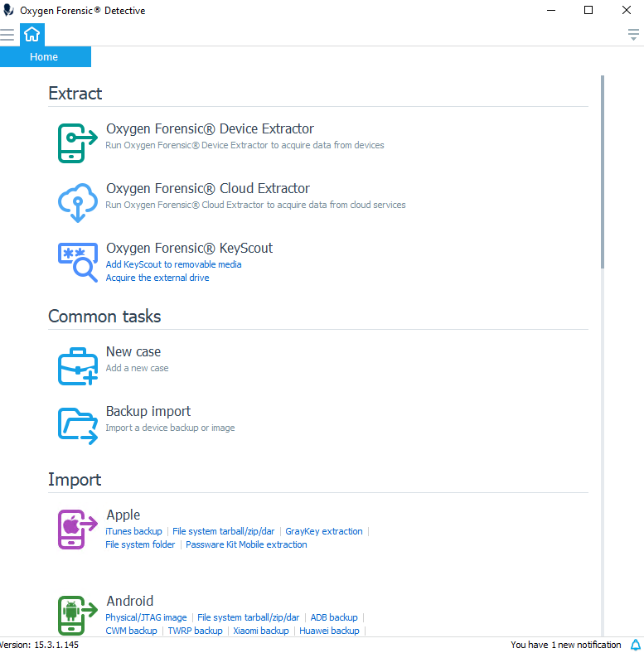This screenshot has height=653, width=644.
Task: Import Android Physical/JTAG image
Action: (146, 617)
